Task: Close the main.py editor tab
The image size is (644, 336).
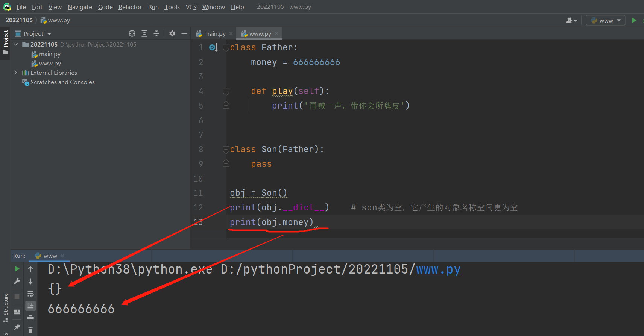Action: (x=231, y=33)
